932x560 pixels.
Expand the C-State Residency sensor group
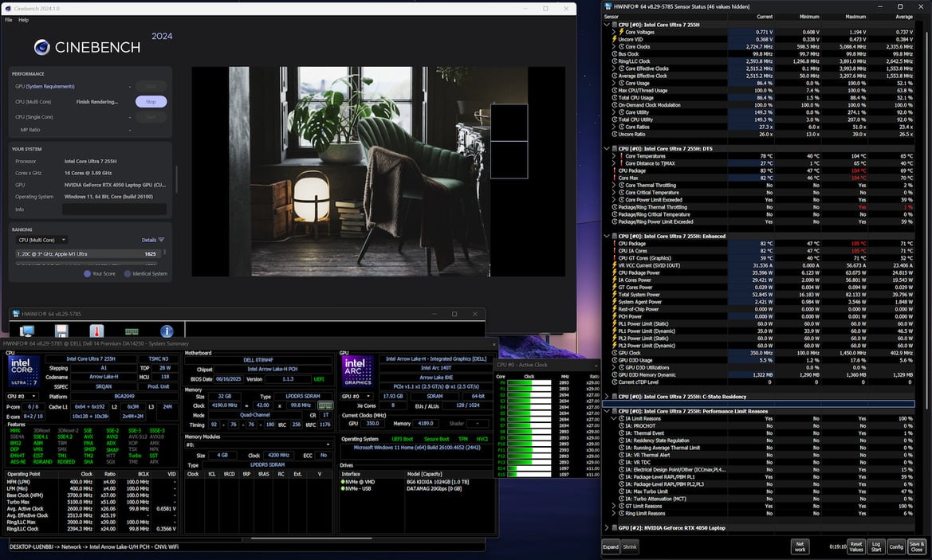coord(607,397)
